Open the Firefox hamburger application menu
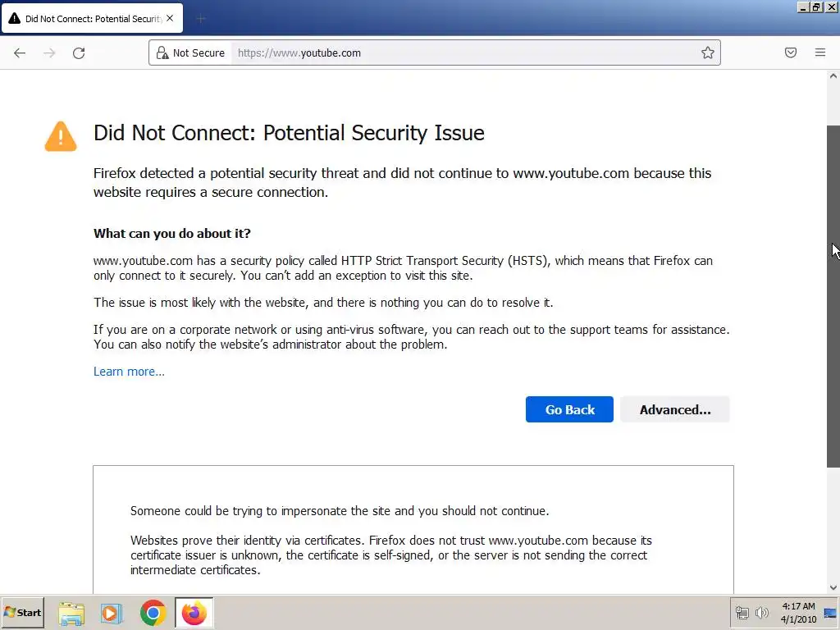 pos(820,52)
